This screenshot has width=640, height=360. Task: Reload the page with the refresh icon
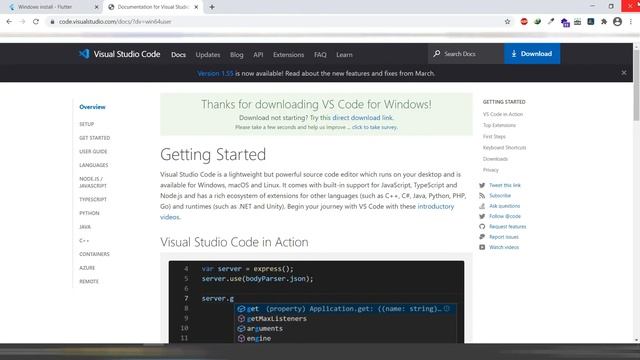click(36, 22)
